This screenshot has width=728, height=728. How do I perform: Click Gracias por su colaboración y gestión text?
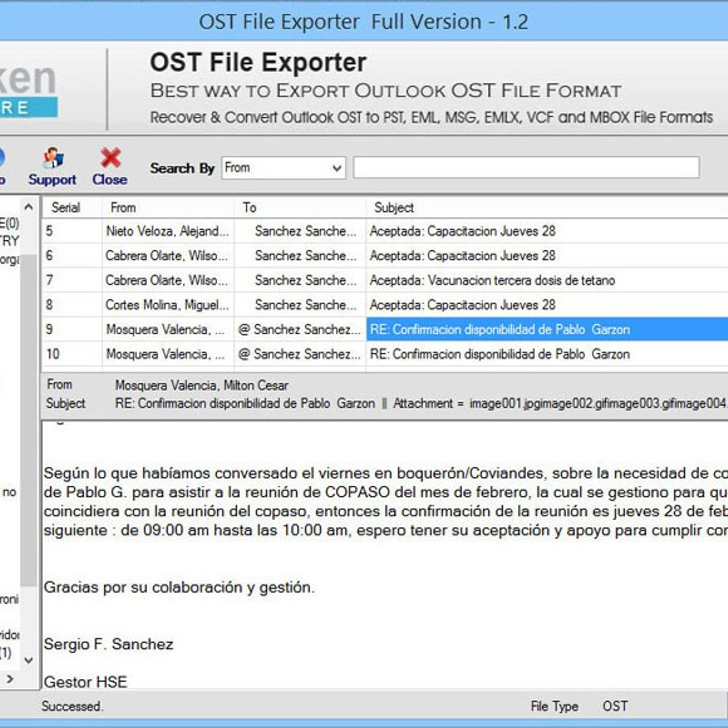coord(179,587)
